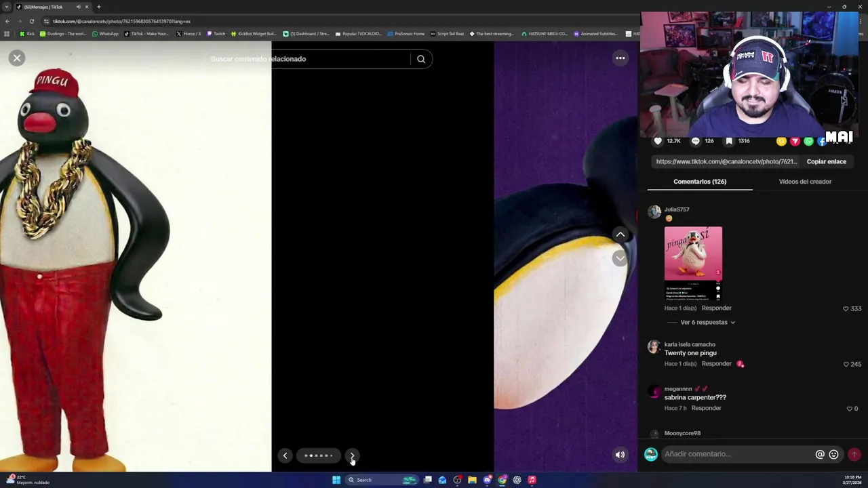This screenshot has width=868, height=488.
Task: Expand Ver 6 respuestas replies
Action: point(708,323)
